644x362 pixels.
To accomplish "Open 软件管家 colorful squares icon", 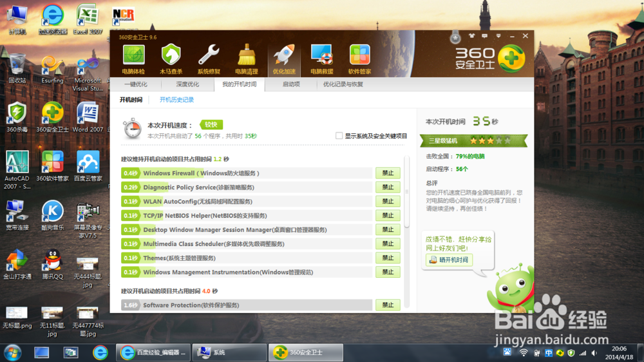I will click(359, 59).
